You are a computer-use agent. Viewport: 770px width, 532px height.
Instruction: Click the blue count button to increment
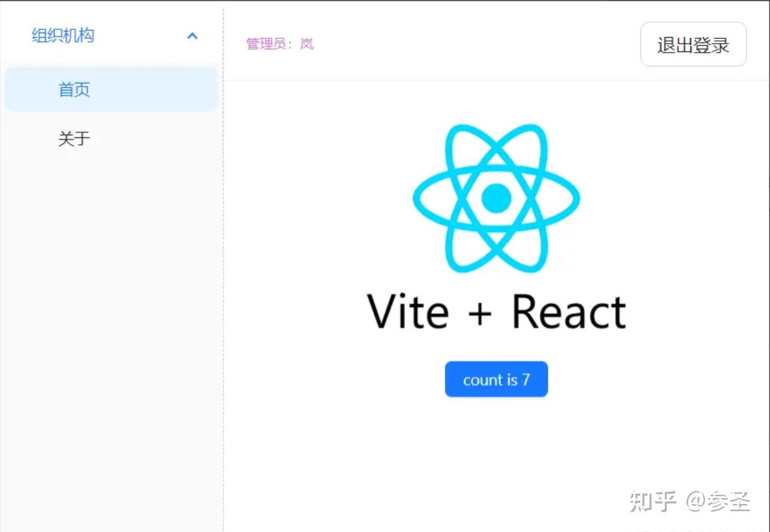pos(496,379)
